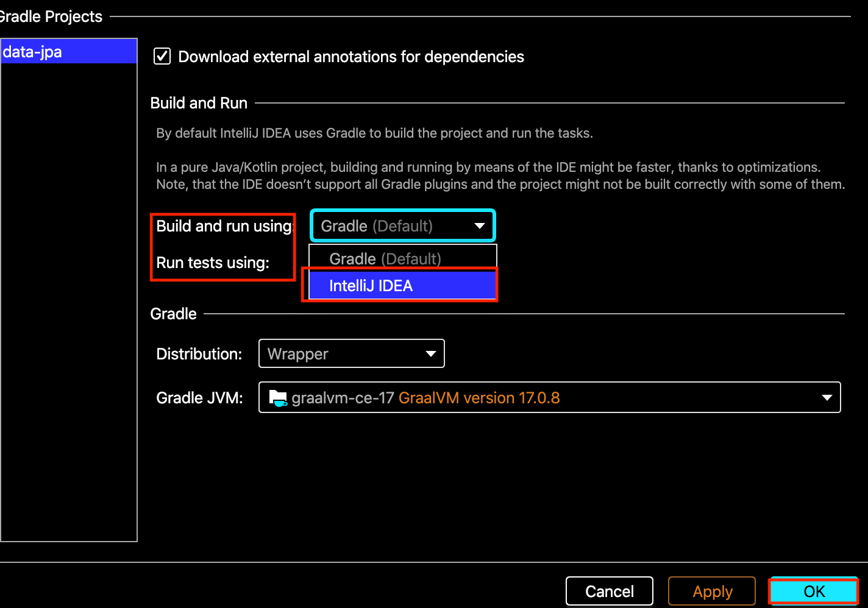The height and width of the screenshot is (608, 868).
Task: Click the Build and run using label
Action: 225,226
